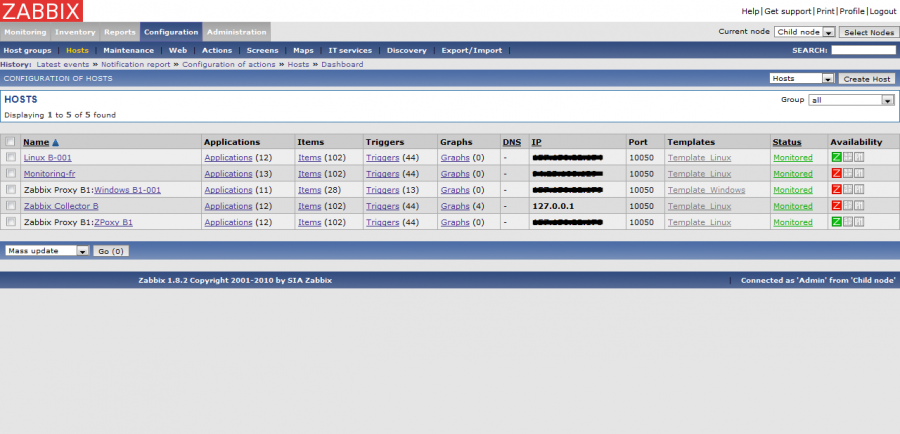Open the Web submenu
The height and width of the screenshot is (434, 900).
[x=178, y=51]
